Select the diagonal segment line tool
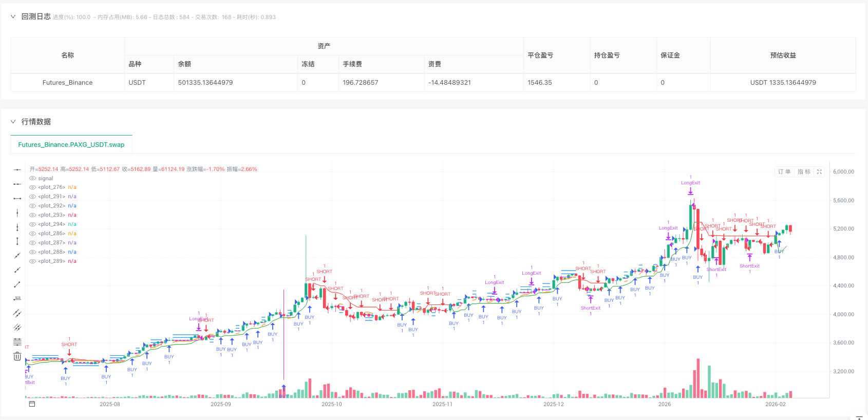868x420 pixels. [x=17, y=284]
